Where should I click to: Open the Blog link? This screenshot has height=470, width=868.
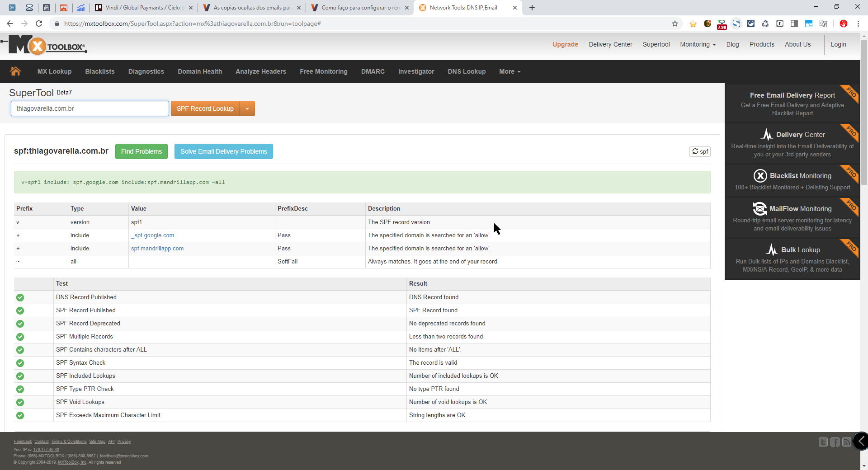pos(732,44)
